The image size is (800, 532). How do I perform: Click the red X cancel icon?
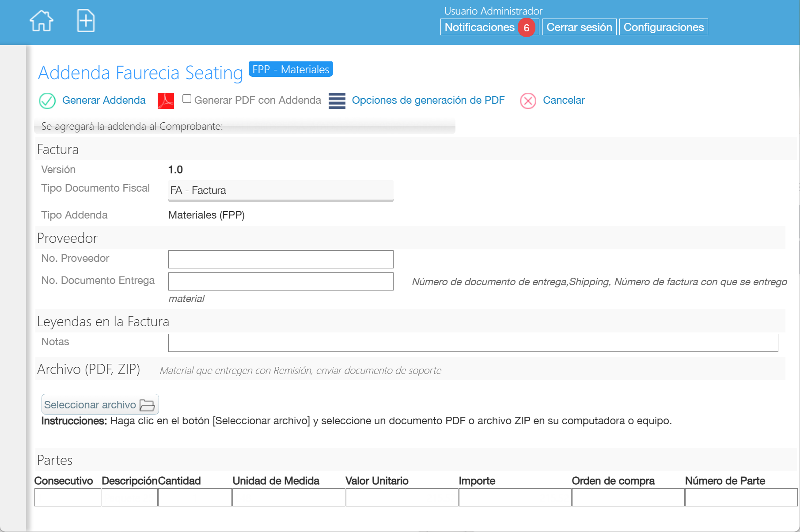click(x=528, y=101)
